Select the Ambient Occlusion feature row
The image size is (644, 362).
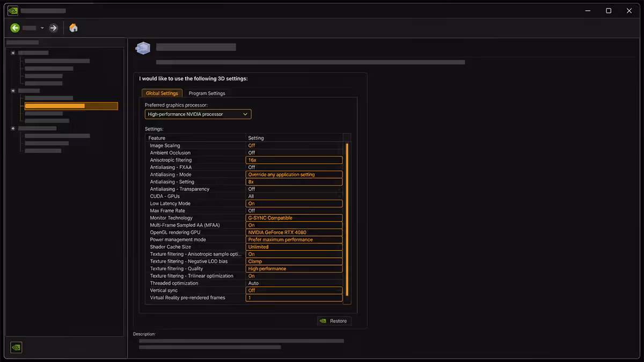pyautogui.click(x=245, y=153)
